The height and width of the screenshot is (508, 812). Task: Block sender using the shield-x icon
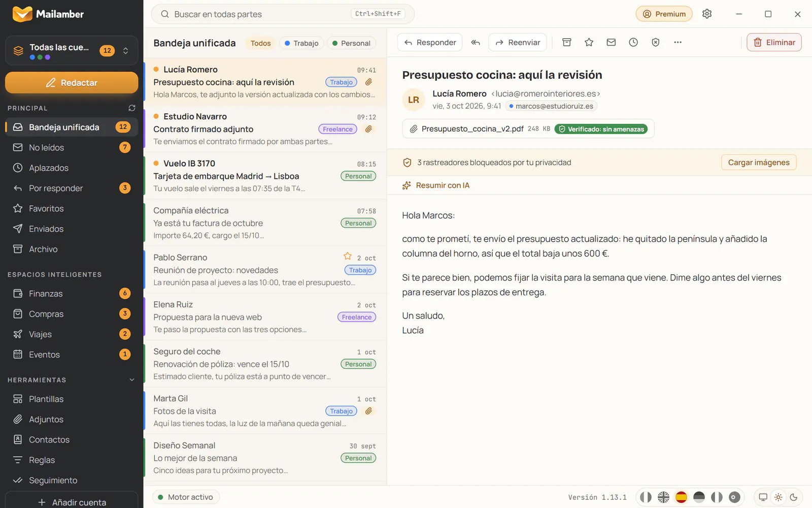tap(656, 43)
